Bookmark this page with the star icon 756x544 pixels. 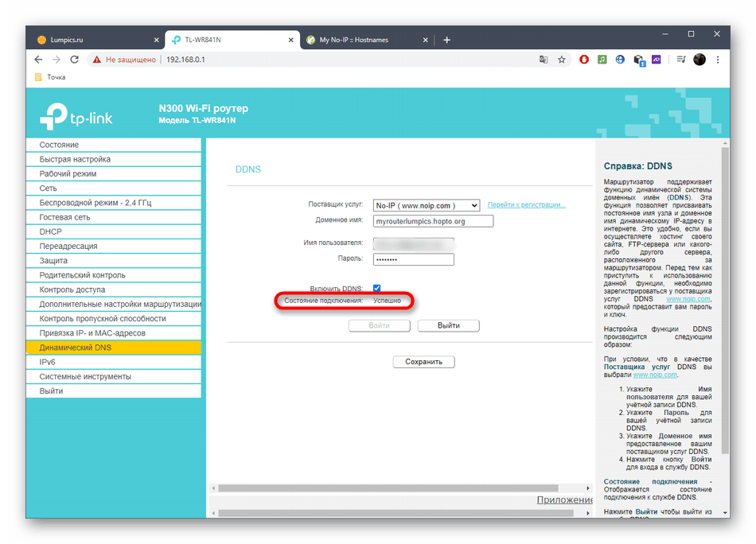click(562, 60)
